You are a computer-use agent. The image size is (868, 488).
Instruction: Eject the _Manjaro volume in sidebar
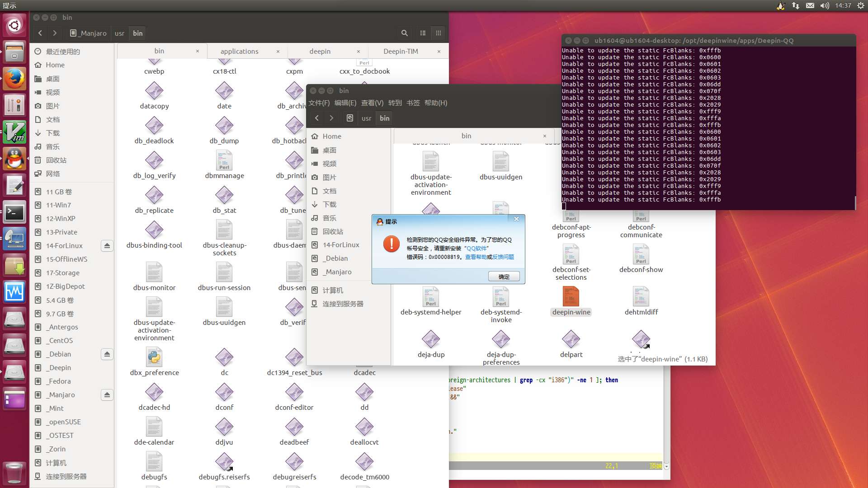pyautogui.click(x=107, y=395)
